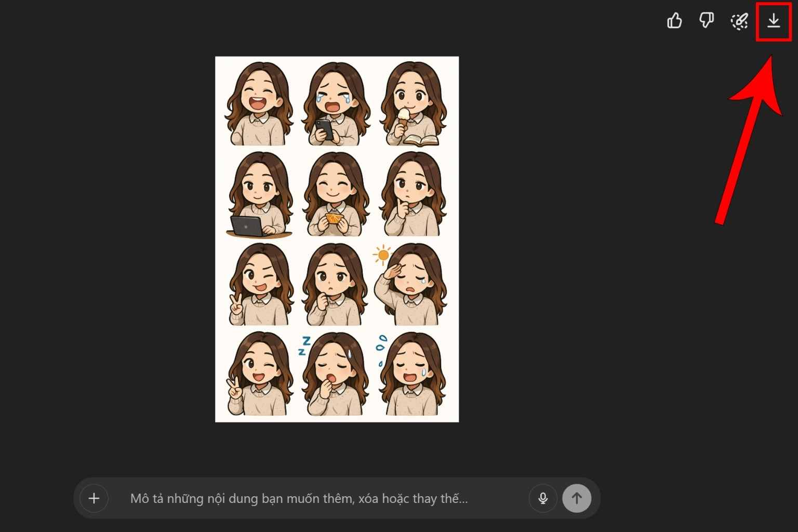Download the generated image
Viewport: 798px width, 532px height.
(774, 21)
